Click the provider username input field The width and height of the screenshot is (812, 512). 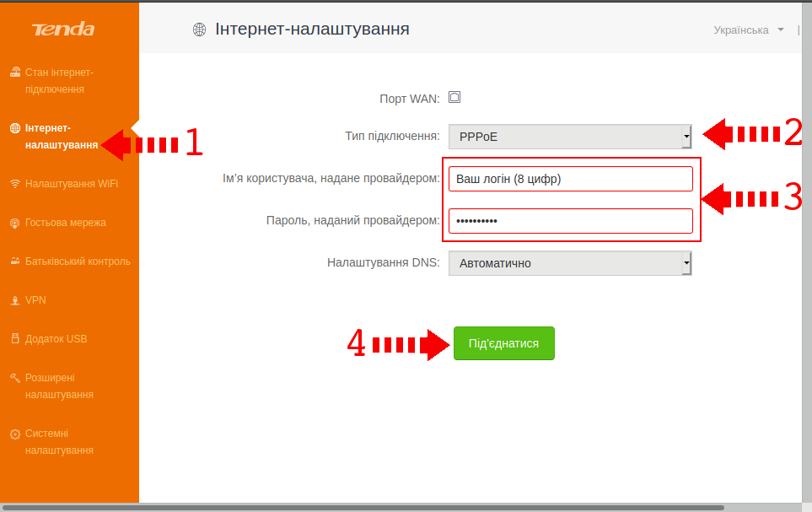click(570, 179)
